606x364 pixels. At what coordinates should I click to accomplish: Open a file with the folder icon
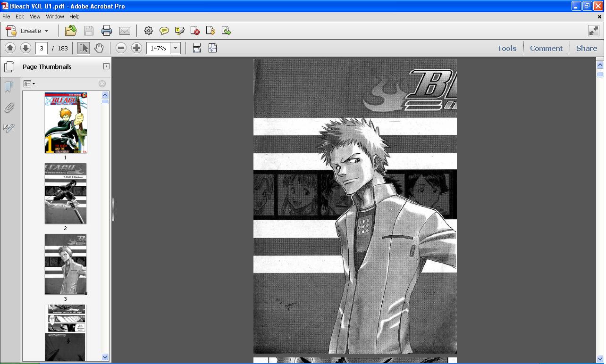coord(71,31)
